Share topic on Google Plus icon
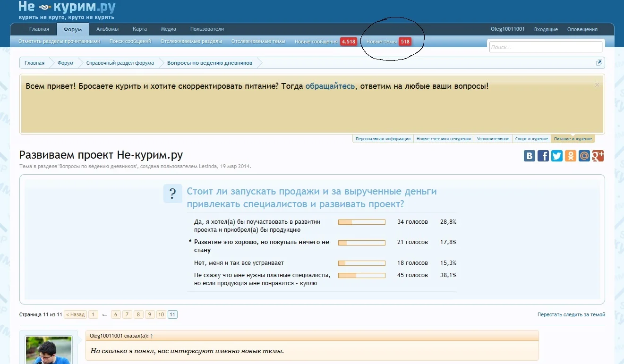 [x=598, y=156]
